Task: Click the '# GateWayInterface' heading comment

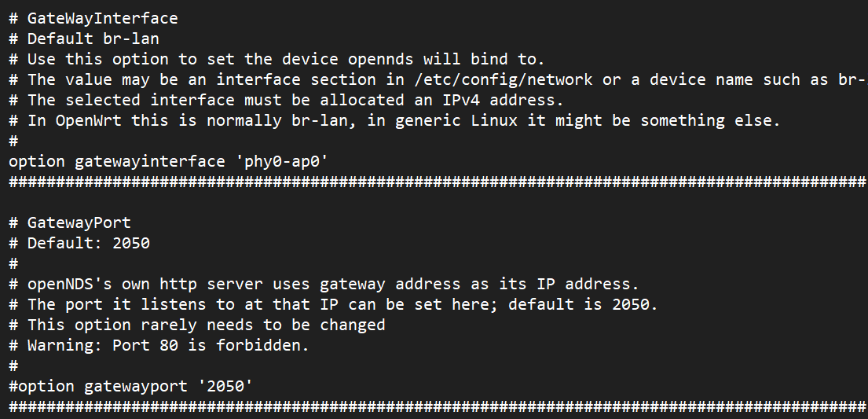Action: [93, 18]
